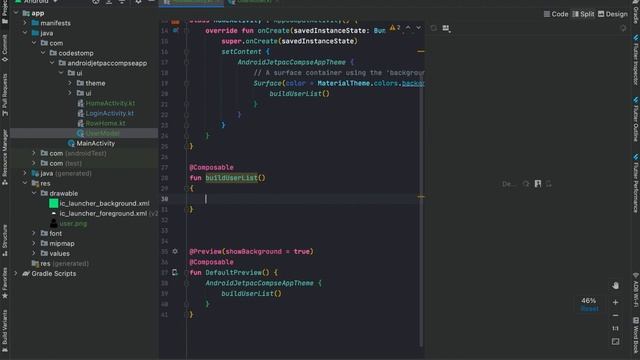
Task: Toggle the pan hand tool in preview
Action: tap(616, 285)
